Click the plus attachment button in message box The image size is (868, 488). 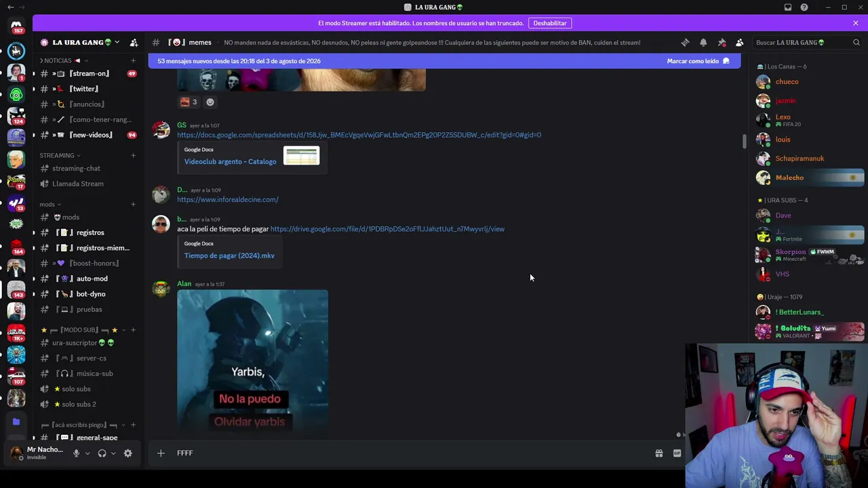click(x=161, y=453)
